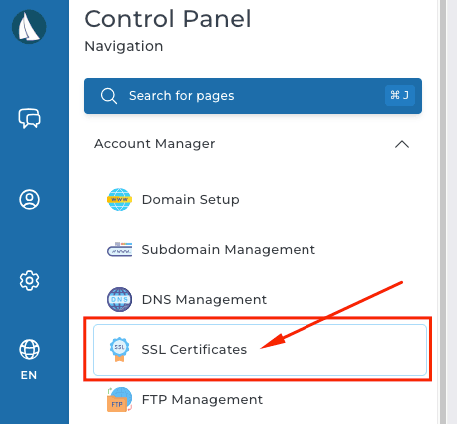Image resolution: width=457 pixels, height=424 pixels.
Task: Go to Subdomain Management
Action: point(228,250)
